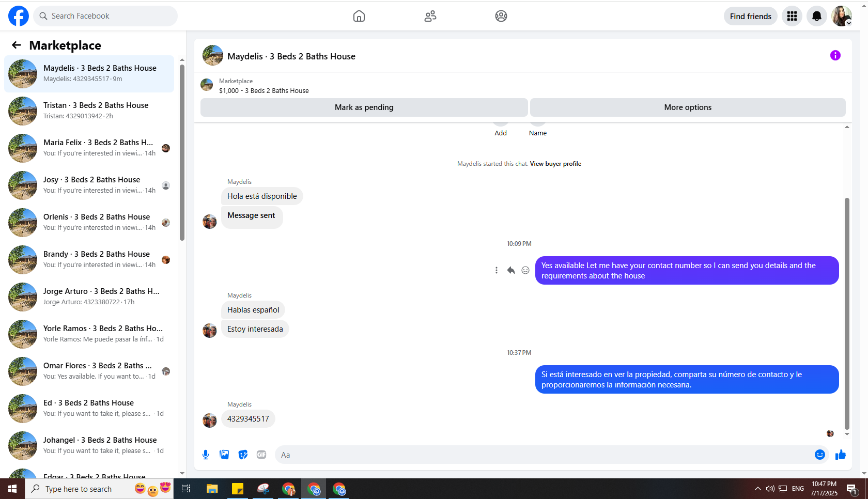Open More options for the listing

688,107
